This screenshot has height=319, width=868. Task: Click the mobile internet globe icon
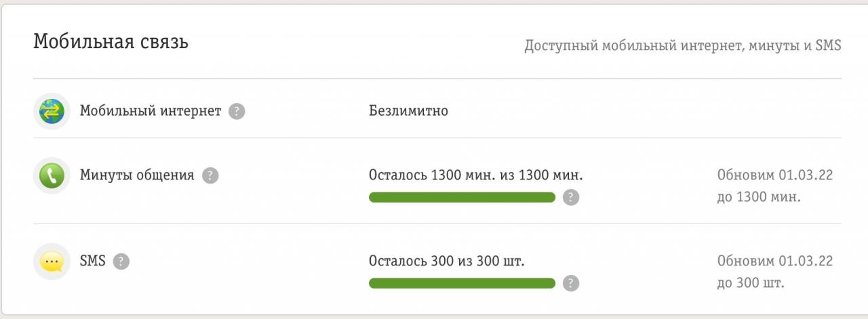(52, 111)
